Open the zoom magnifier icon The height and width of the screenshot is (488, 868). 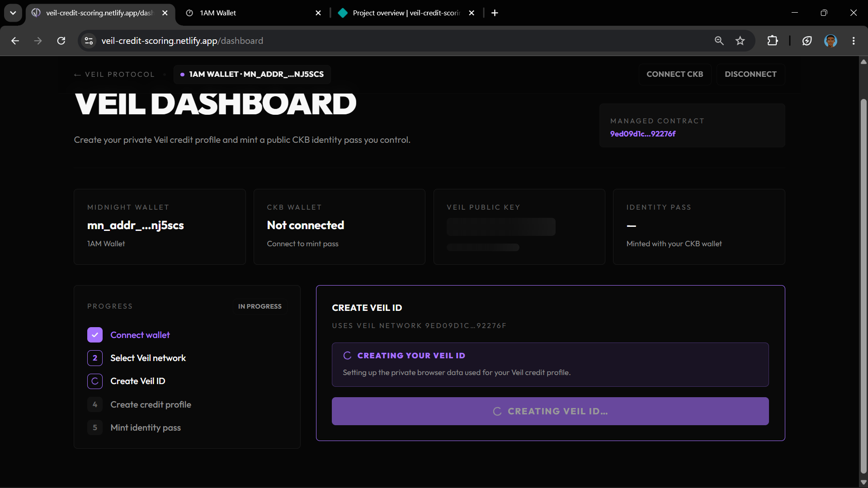point(719,41)
